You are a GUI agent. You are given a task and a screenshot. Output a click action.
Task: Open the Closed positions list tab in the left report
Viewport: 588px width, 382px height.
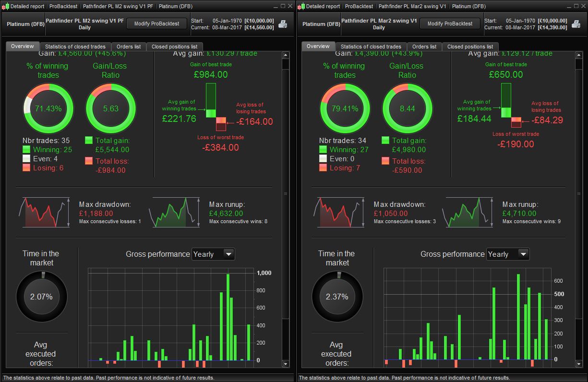point(174,47)
